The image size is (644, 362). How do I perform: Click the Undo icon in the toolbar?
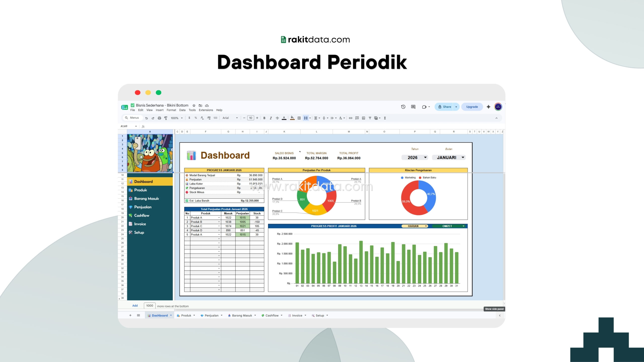(146, 118)
